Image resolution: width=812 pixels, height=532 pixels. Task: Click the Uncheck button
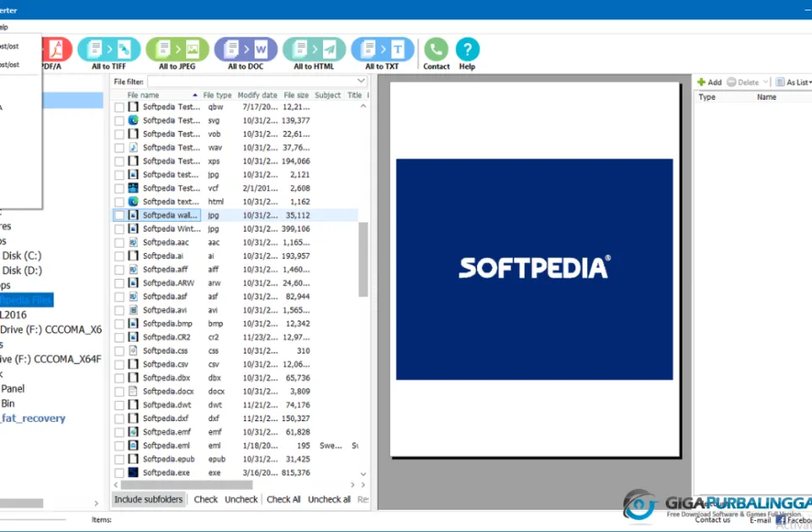(241, 499)
